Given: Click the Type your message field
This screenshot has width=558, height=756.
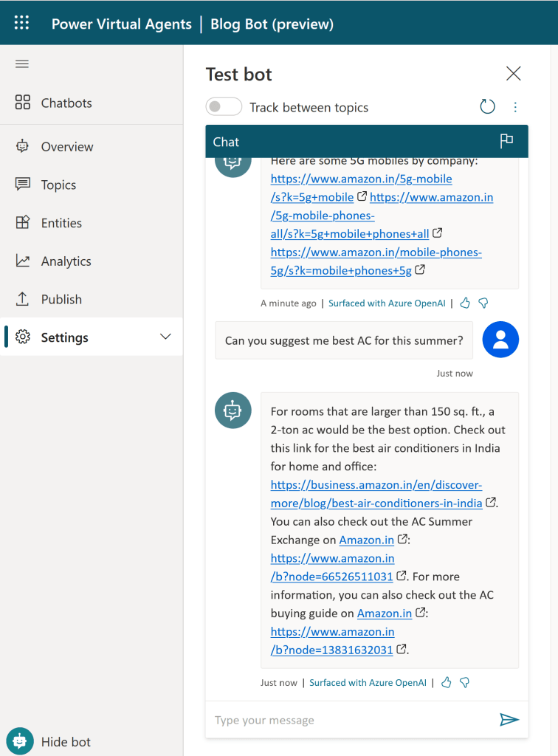Looking at the screenshot, I should [x=347, y=720].
